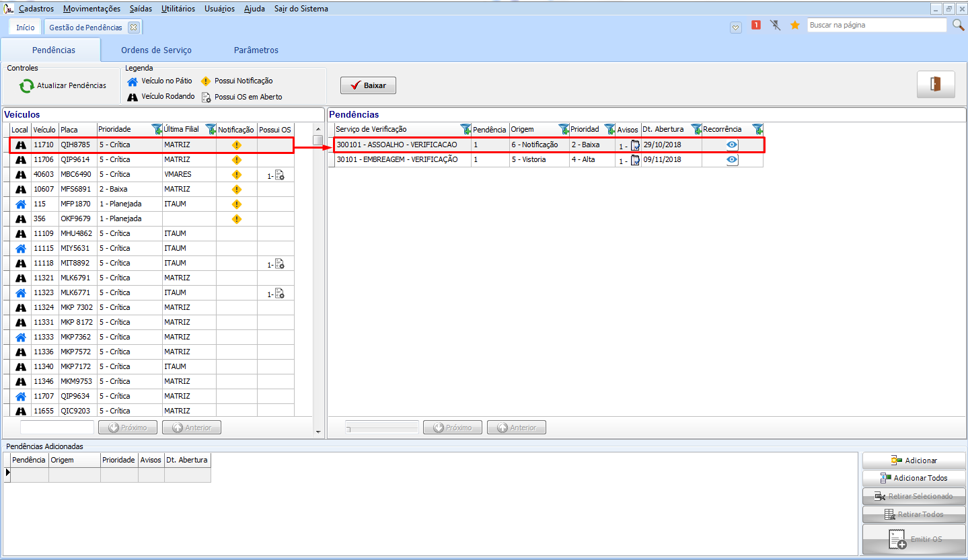Click the Atualizar Pendências button

point(63,86)
